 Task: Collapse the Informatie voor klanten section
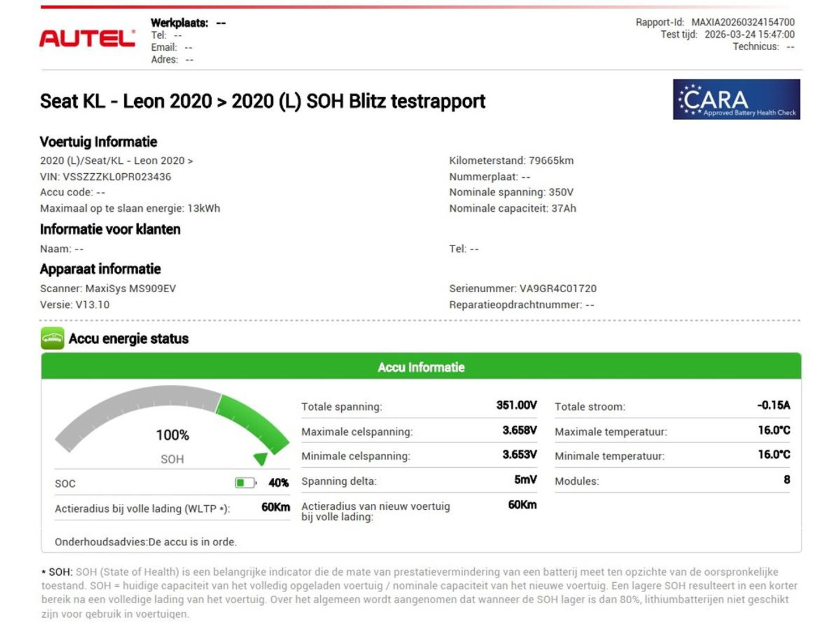110,229
